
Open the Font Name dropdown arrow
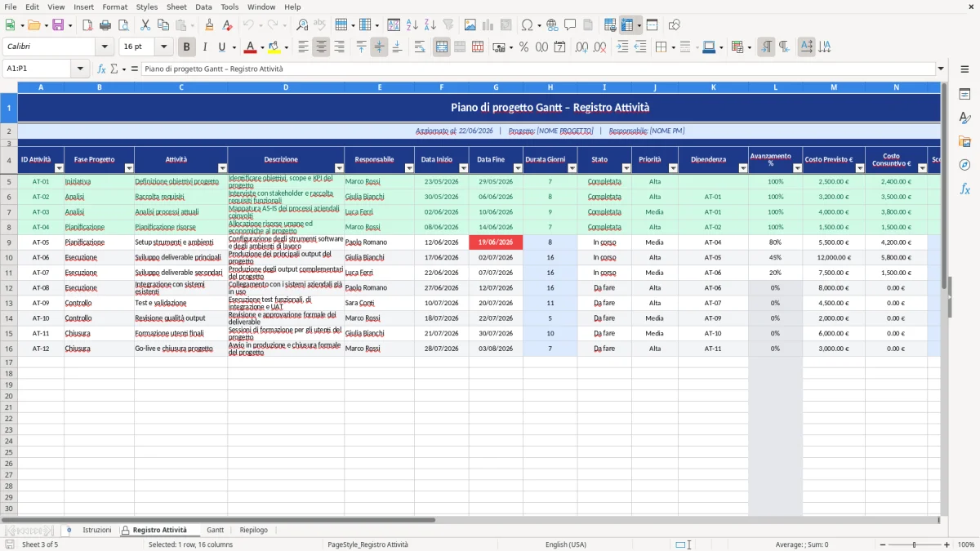pos(105,47)
